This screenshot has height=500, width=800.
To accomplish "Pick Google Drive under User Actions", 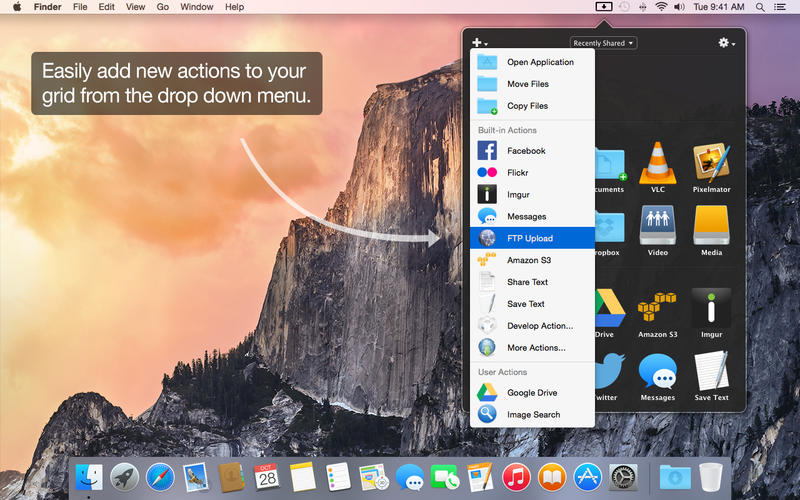I will 532,393.
